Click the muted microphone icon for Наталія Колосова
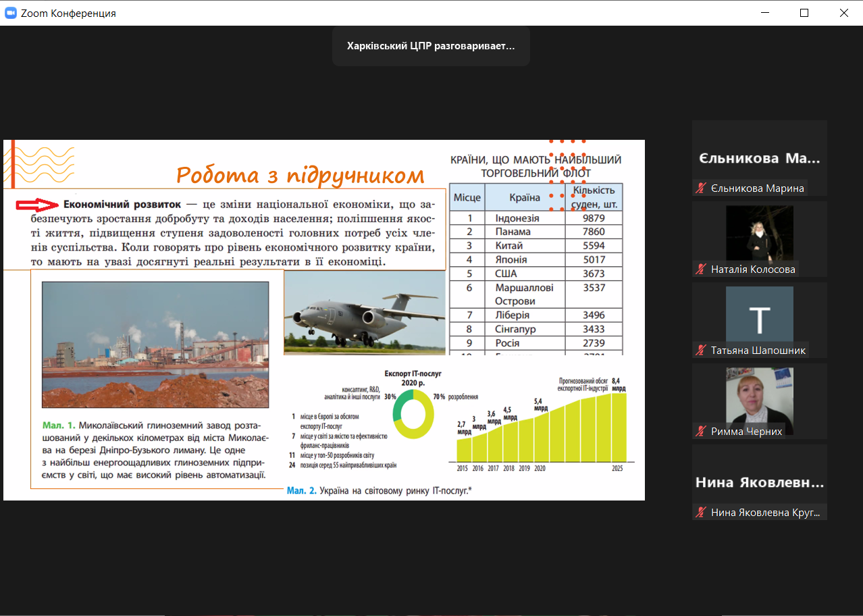Image resolution: width=863 pixels, height=616 pixels. pyautogui.click(x=702, y=269)
